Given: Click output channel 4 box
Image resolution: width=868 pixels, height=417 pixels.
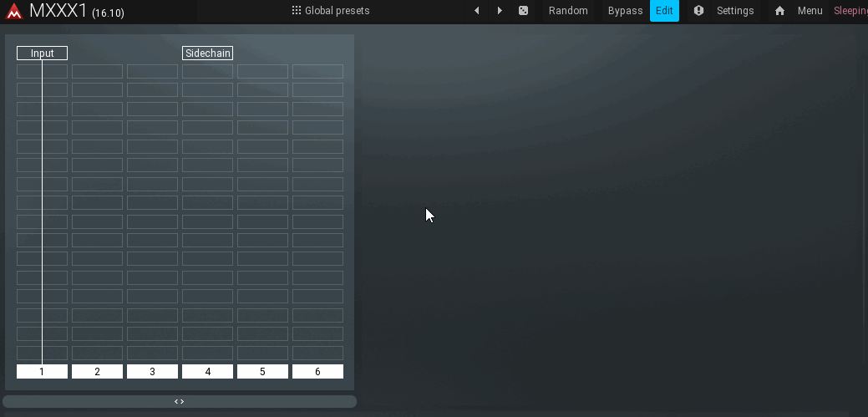Looking at the screenshot, I should (x=207, y=372).
